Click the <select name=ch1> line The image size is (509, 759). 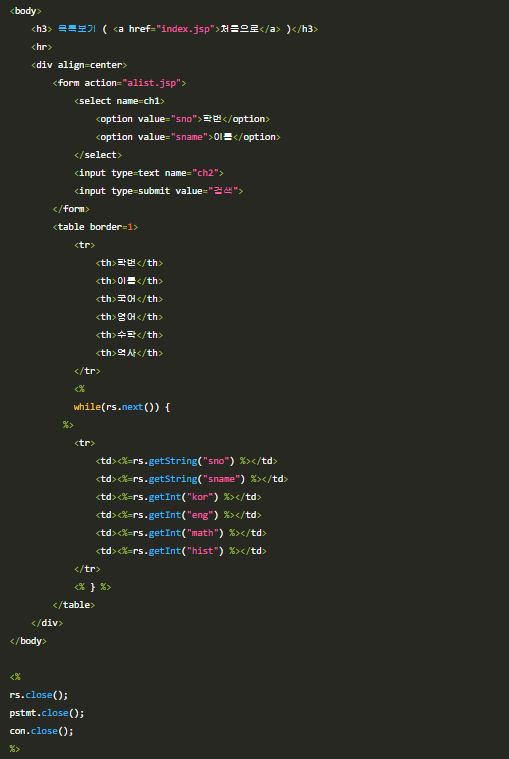[x=120, y=101]
